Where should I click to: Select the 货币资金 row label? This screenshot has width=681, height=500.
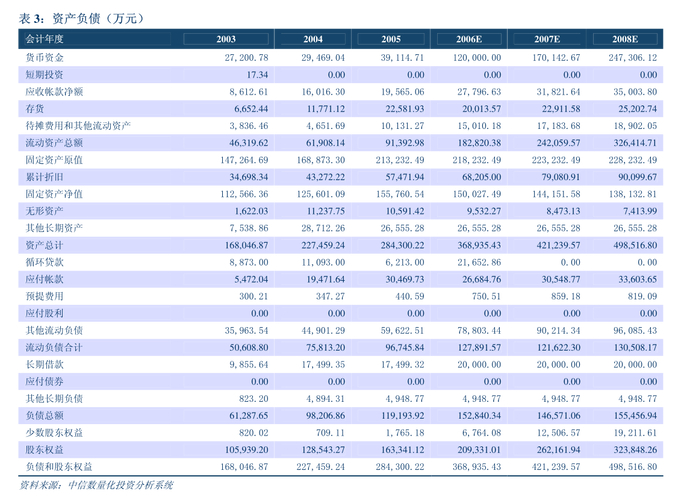(x=44, y=58)
